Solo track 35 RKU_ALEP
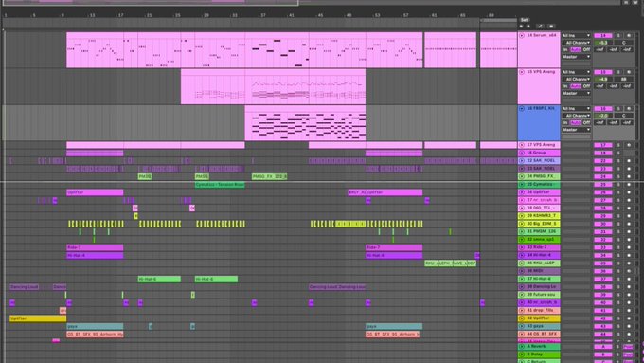This screenshot has height=363, width=644. point(618,263)
